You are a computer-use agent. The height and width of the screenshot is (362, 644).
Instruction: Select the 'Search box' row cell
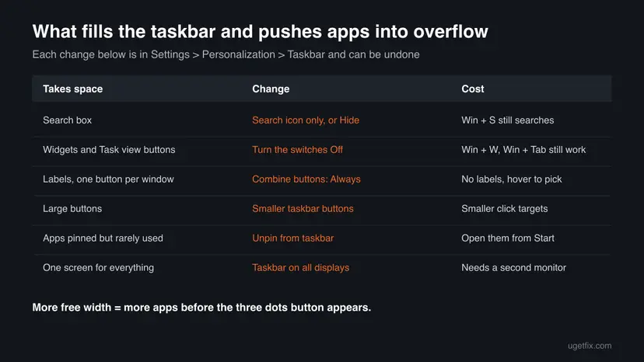(68, 120)
